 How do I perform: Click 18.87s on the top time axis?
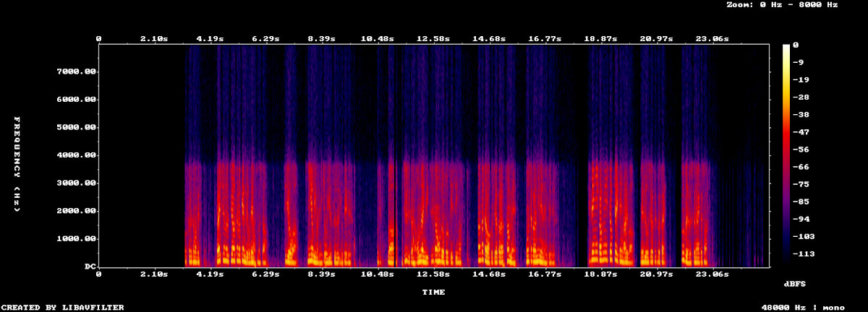(x=601, y=38)
